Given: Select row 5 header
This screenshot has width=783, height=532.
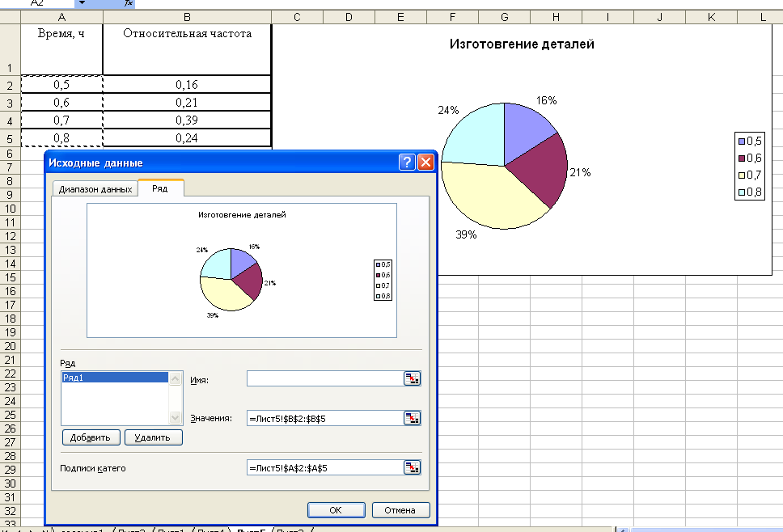Looking at the screenshot, I should pos(10,138).
